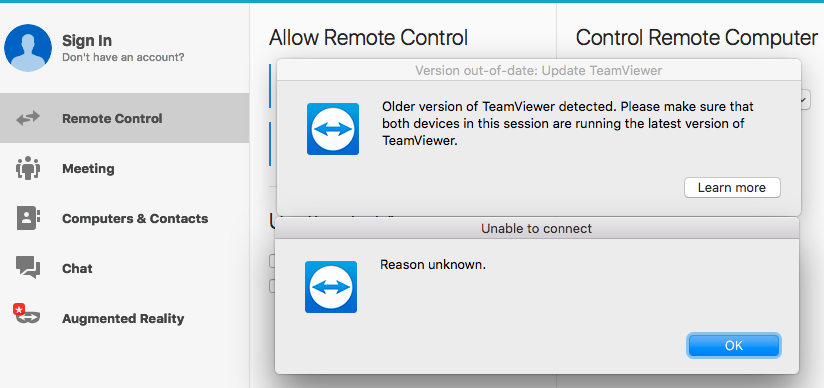Viewport: 824px width, 388px height.
Task: Click the blue profile avatar icon
Action: point(28,48)
